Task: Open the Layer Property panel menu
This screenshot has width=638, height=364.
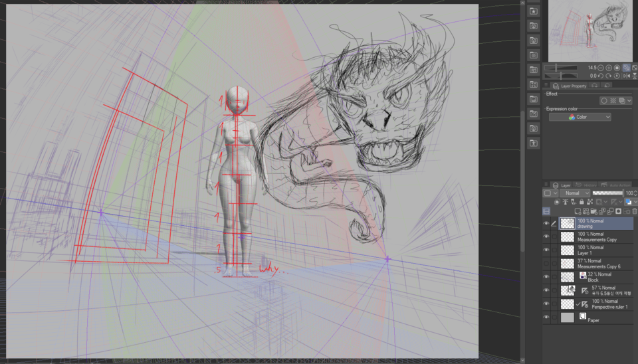Action: pos(546,85)
